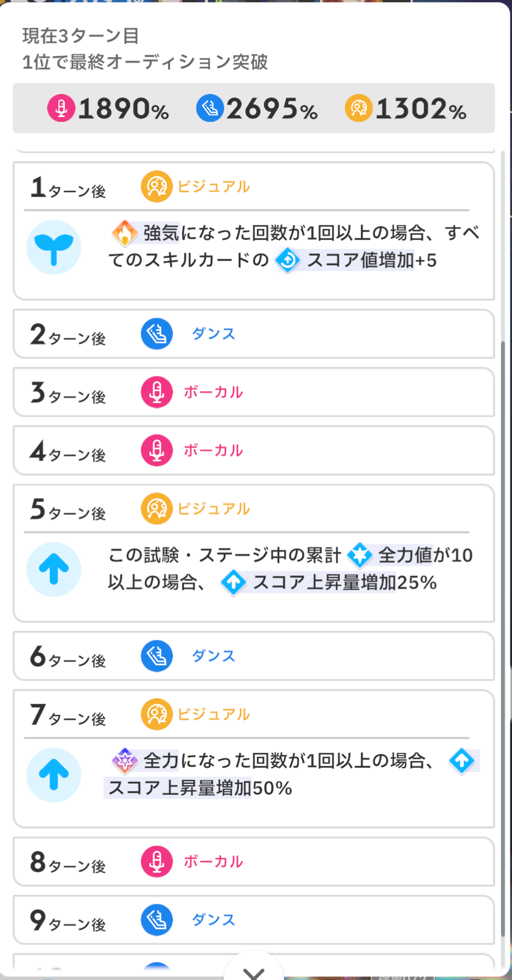Expand the 4ターン後 ボーカル row

pyautogui.click(x=253, y=451)
